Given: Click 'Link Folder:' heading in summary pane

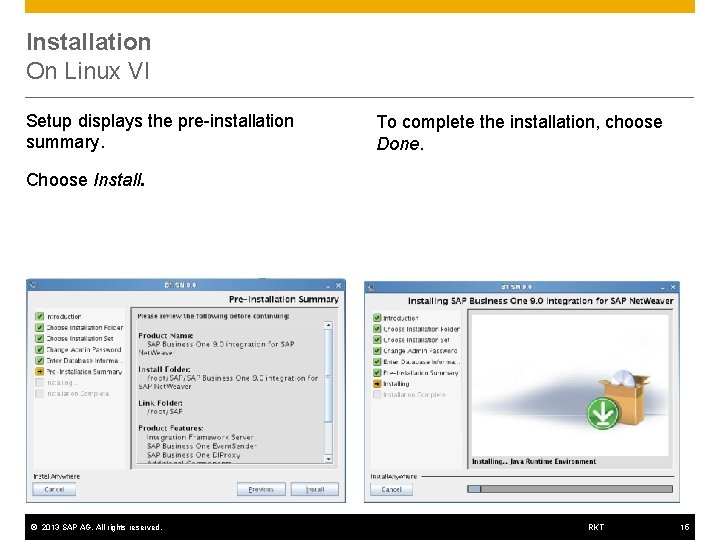Looking at the screenshot, I should pos(160,403).
